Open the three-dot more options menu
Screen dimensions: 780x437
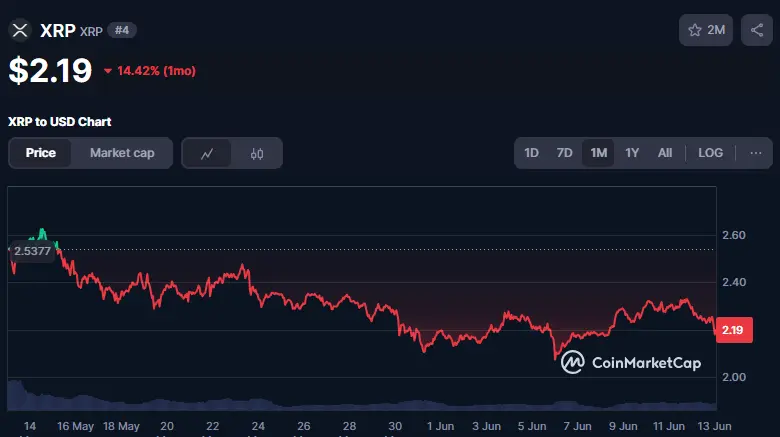coord(756,153)
